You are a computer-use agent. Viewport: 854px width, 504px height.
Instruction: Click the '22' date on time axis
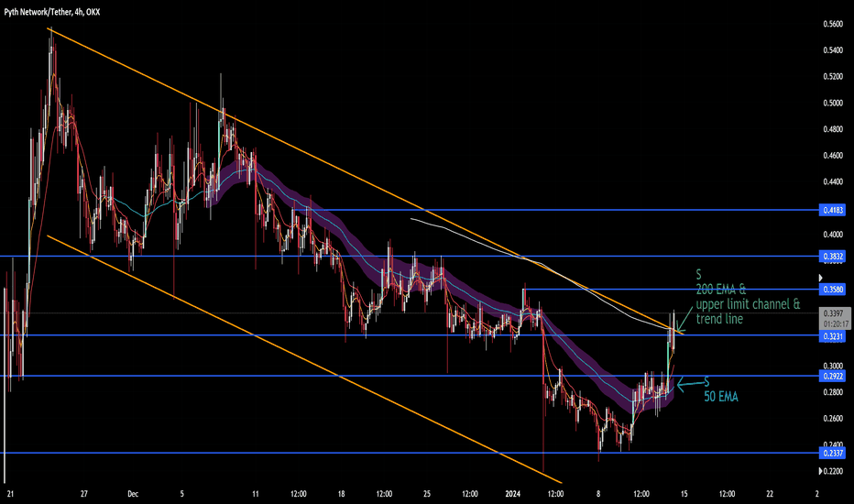point(770,494)
